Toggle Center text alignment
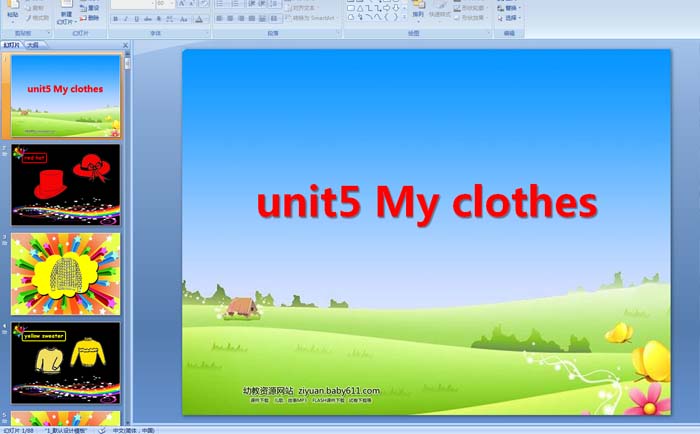 (230, 19)
